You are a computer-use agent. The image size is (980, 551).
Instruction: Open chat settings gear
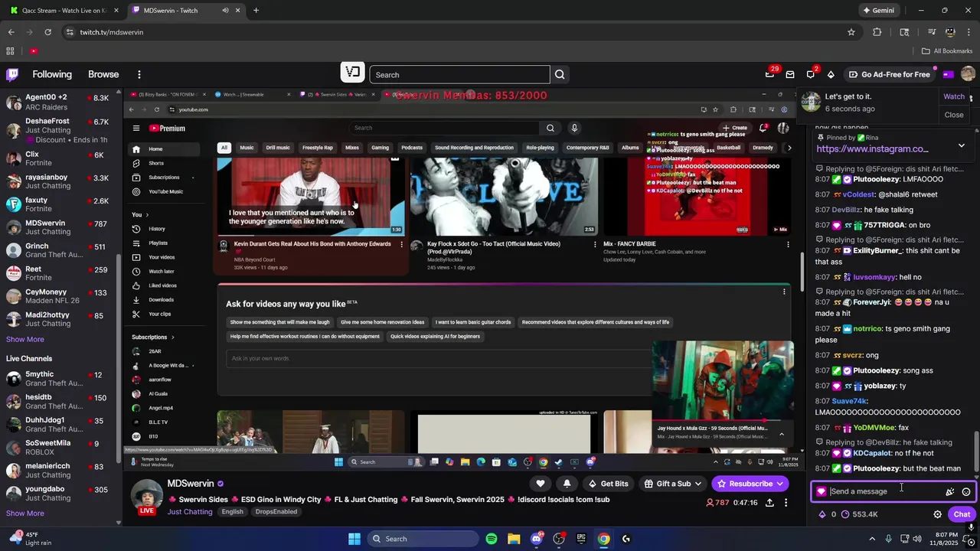pos(937,514)
